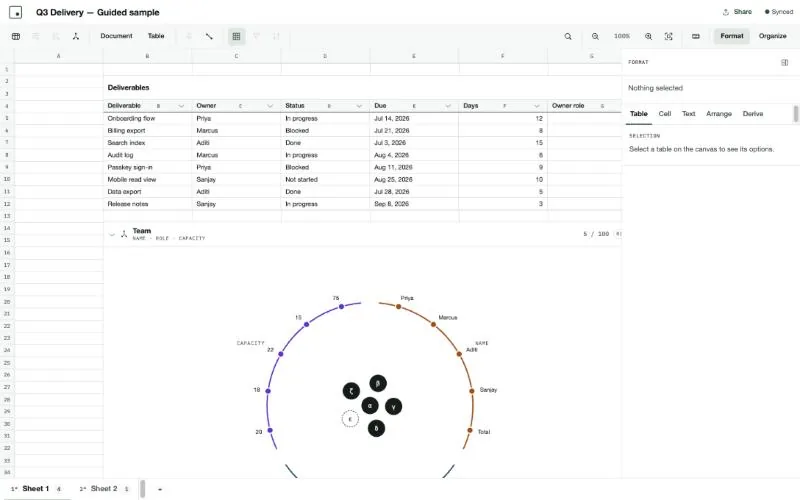Open the Days column dropdown chevron
The image size is (800, 500).
pyautogui.click(x=536, y=106)
